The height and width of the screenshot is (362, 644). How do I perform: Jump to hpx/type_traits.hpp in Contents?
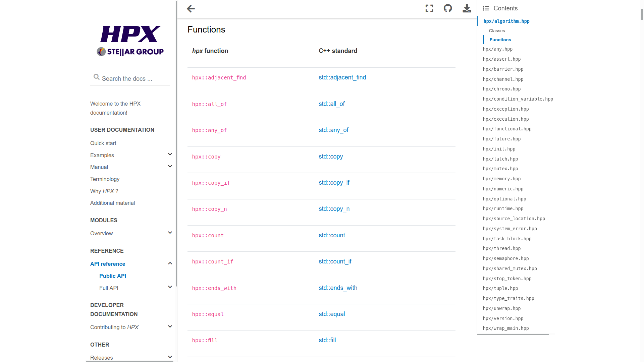508,299
